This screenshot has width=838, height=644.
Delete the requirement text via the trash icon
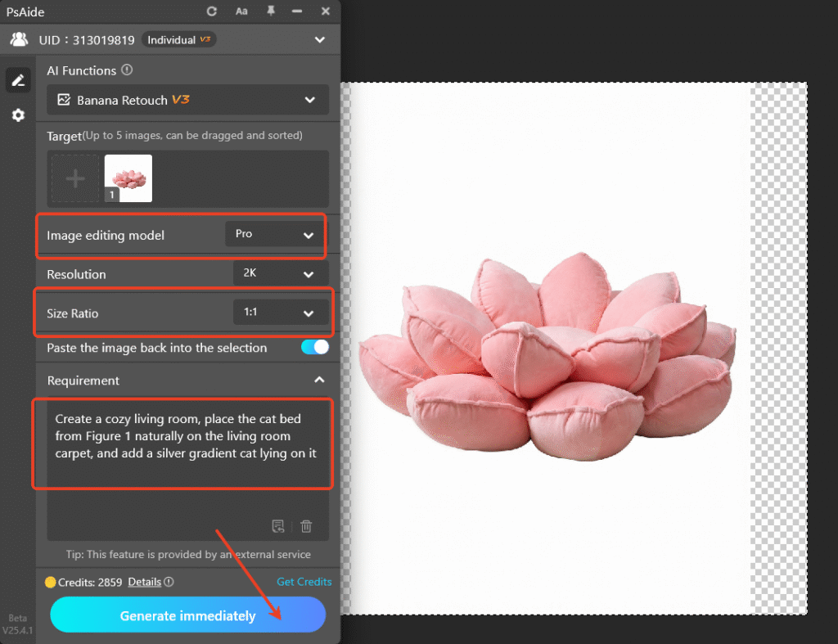coord(307,526)
